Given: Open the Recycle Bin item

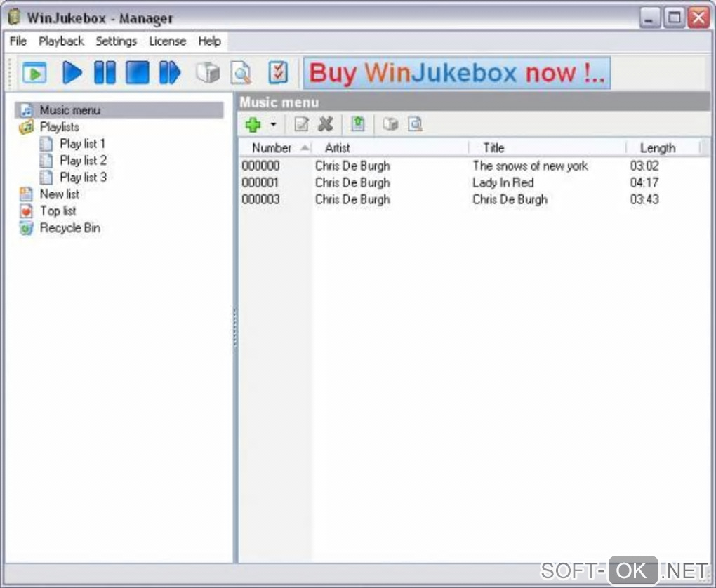Looking at the screenshot, I should click(x=70, y=228).
